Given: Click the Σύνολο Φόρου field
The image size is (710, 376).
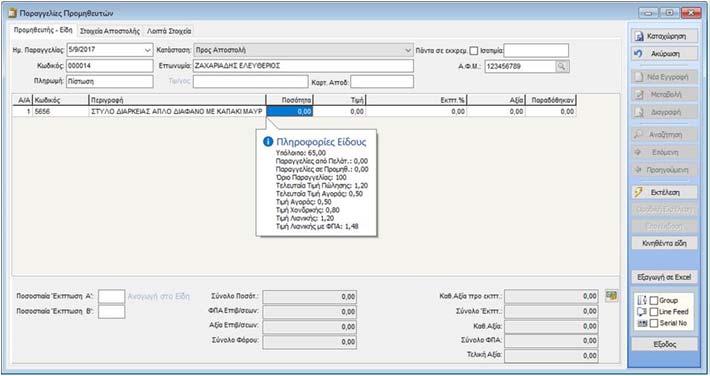Looking at the screenshot, I should coord(310,342).
